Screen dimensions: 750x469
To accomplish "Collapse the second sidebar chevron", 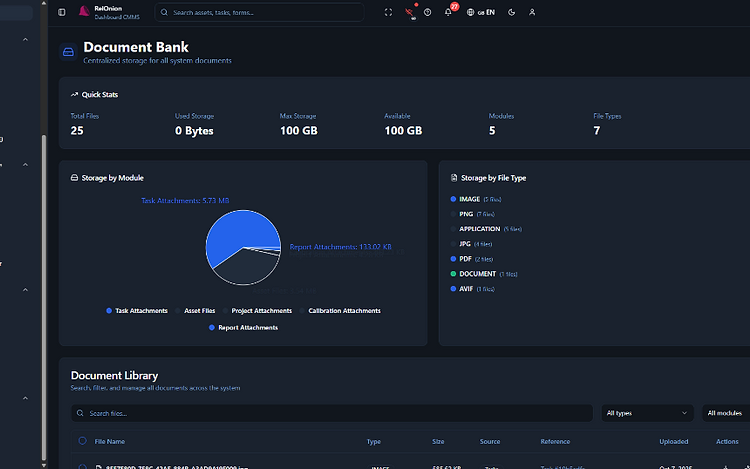I will coord(25,164).
